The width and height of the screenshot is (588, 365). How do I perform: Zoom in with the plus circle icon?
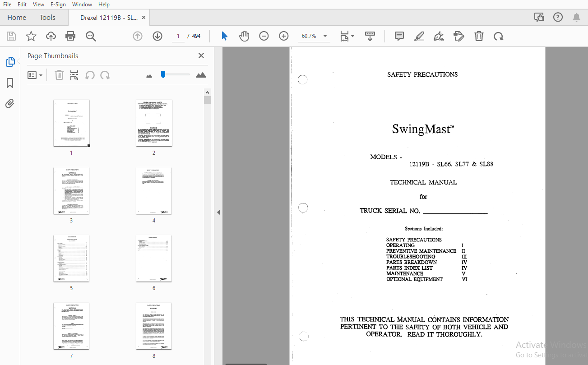[x=284, y=36]
